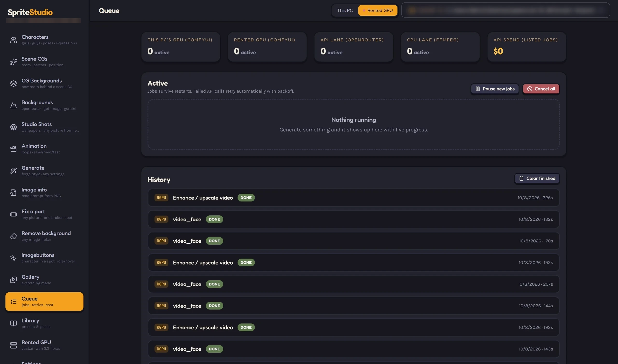
Task: Click the API LANE (OPENROUTER) card
Action: (x=353, y=47)
